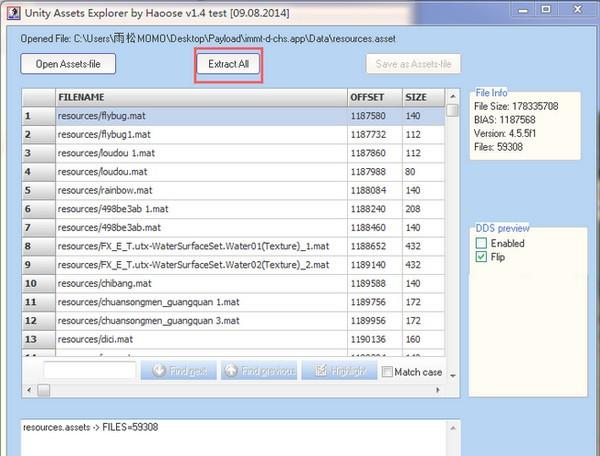Viewport: 600px width, 456px height.
Task: Select row resources/chuansongmen_guangquan 3.mat
Action: pos(233,321)
